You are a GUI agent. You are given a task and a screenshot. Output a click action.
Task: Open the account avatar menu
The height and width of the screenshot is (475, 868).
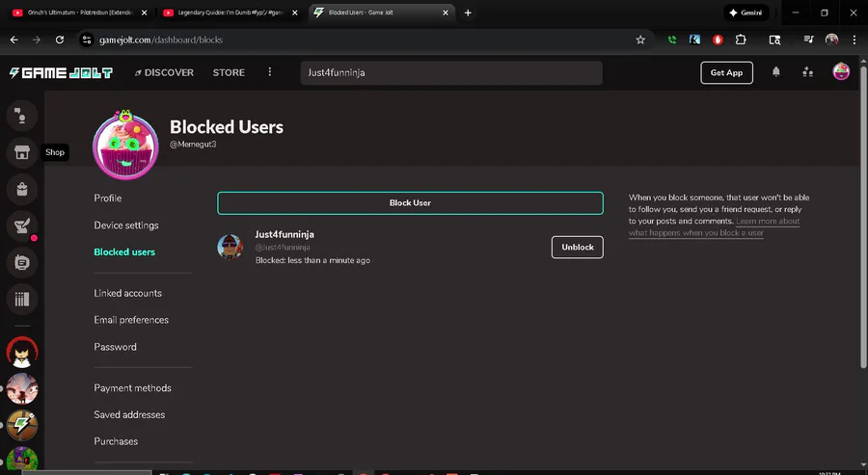841,72
